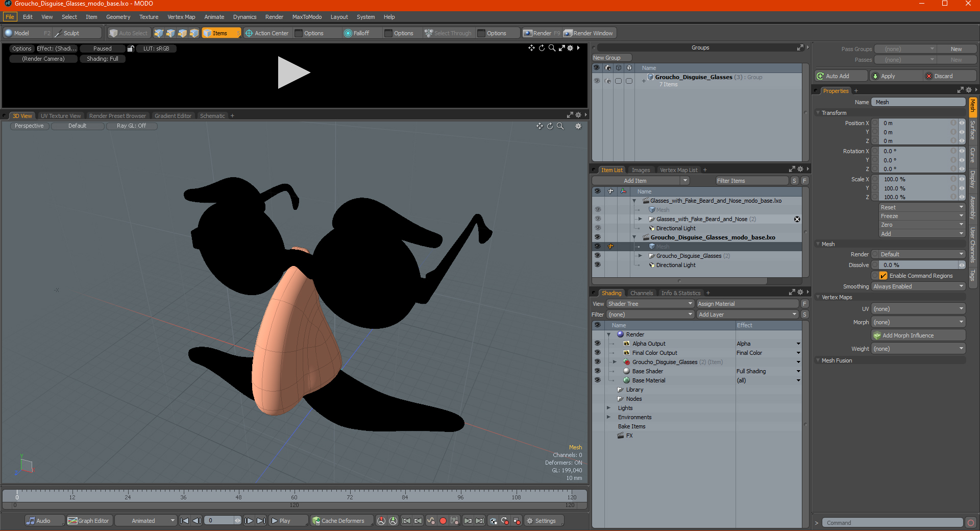Screen dimensions: 980x531
Task: Select Materials selection mode icon
Action: coord(194,33)
